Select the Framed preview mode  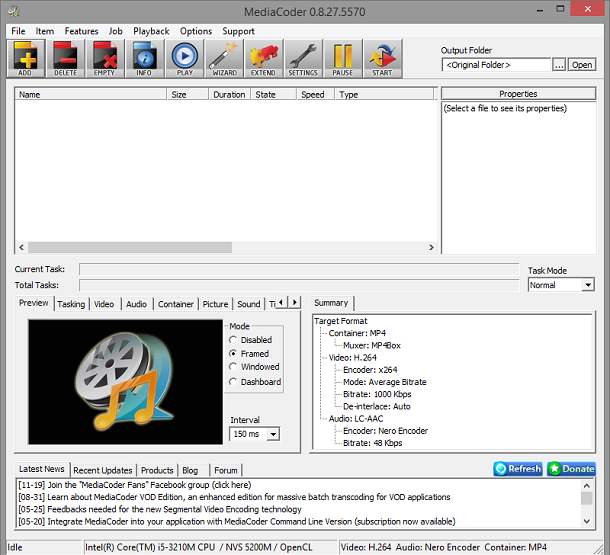249,354
